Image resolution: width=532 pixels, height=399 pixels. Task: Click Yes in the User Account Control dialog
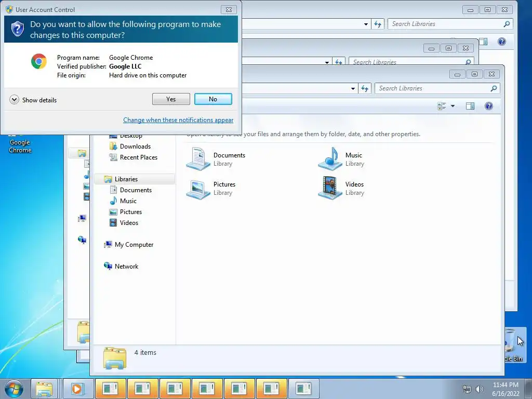(x=171, y=99)
